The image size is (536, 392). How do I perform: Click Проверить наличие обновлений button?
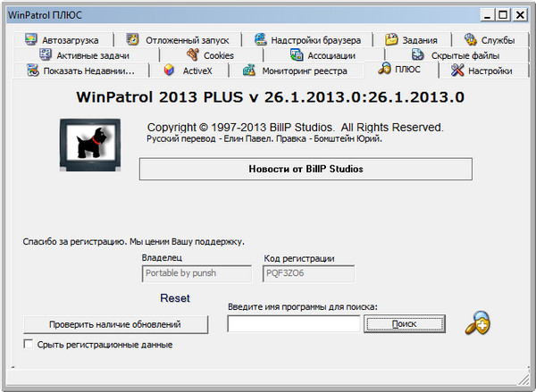[115, 324]
